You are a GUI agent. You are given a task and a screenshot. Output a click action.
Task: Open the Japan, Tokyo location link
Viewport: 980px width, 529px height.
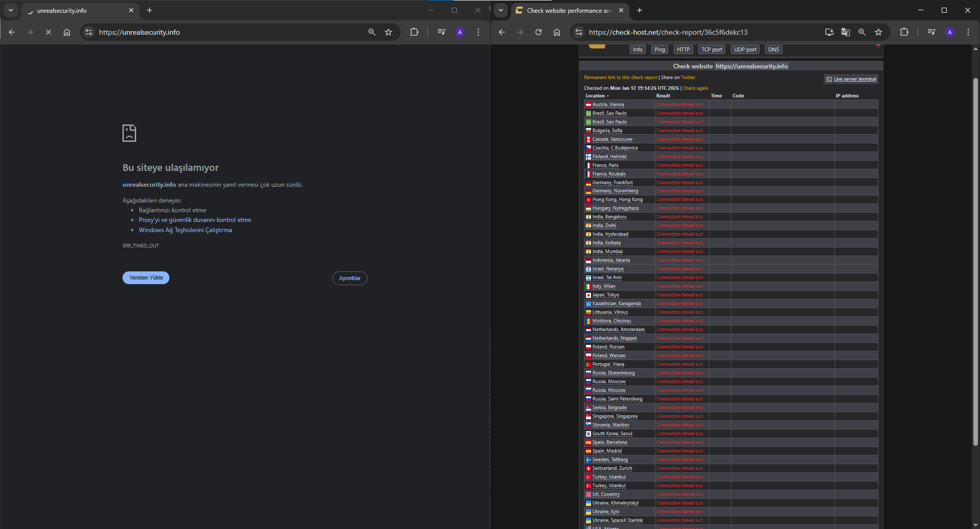(x=606, y=295)
